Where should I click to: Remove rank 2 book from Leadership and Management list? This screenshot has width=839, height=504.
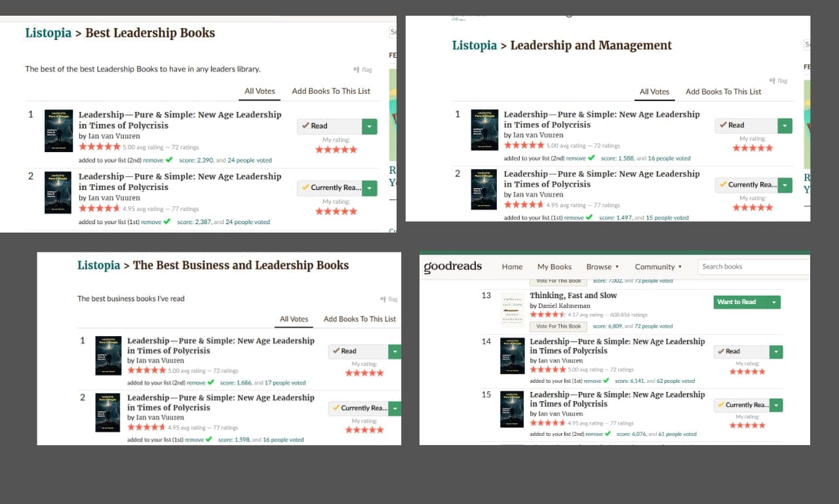tap(574, 218)
